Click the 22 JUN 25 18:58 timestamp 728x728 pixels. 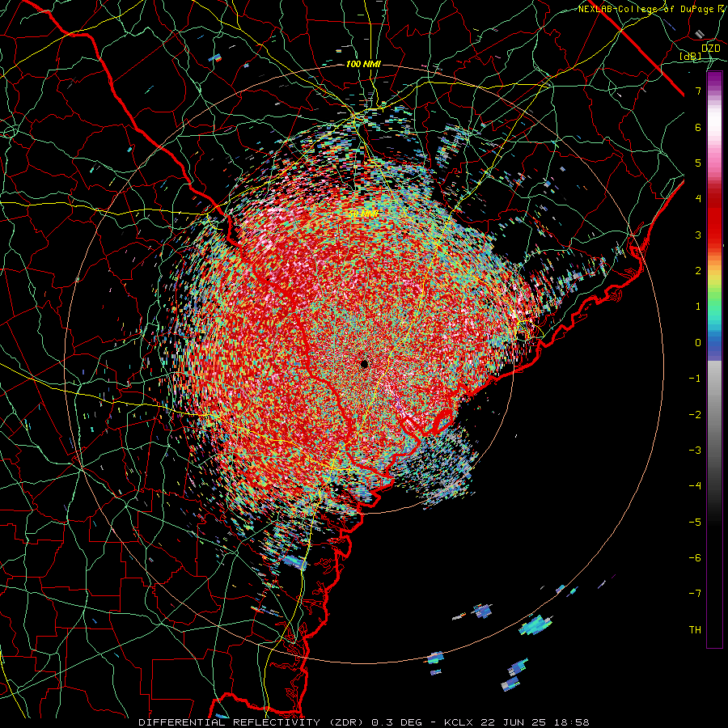(535, 722)
